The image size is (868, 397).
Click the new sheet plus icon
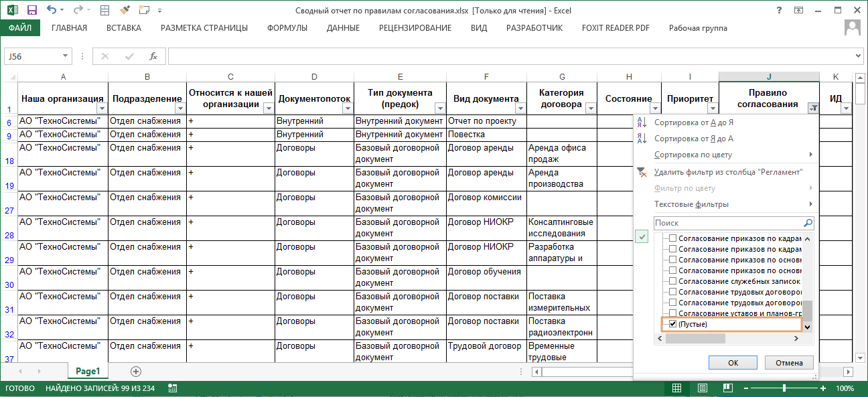pos(136,371)
